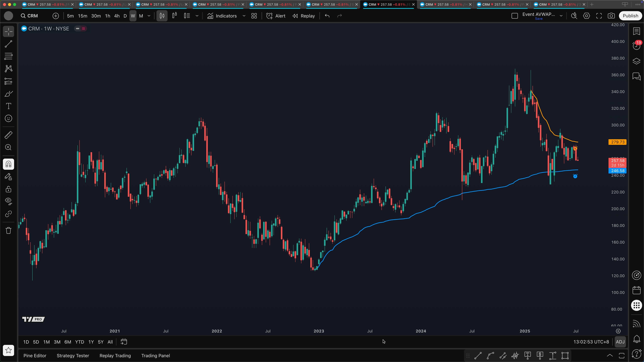
Task: Expand the timeframe interval dropdown
Action: [149, 16]
